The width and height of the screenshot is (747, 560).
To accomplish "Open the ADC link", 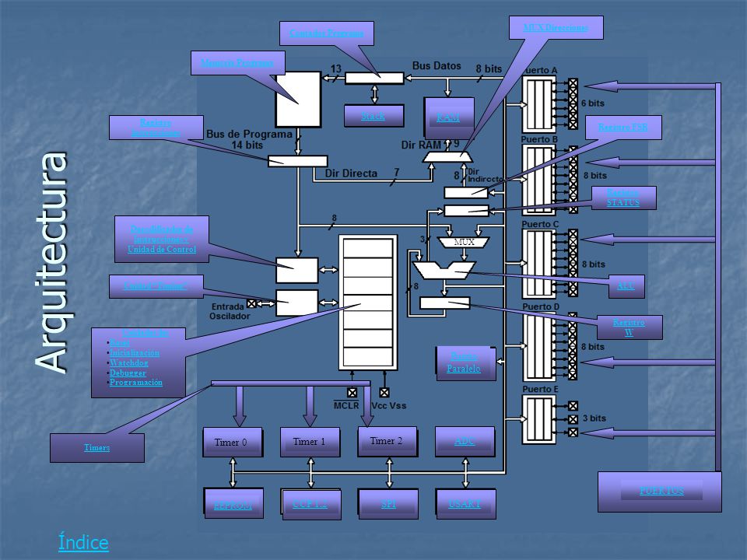I will [x=465, y=442].
